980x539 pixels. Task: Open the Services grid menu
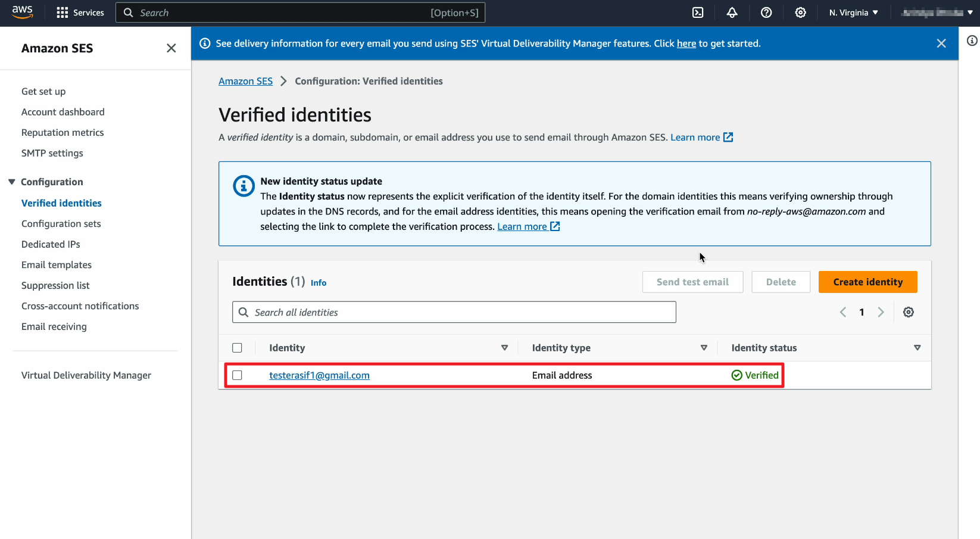point(80,13)
